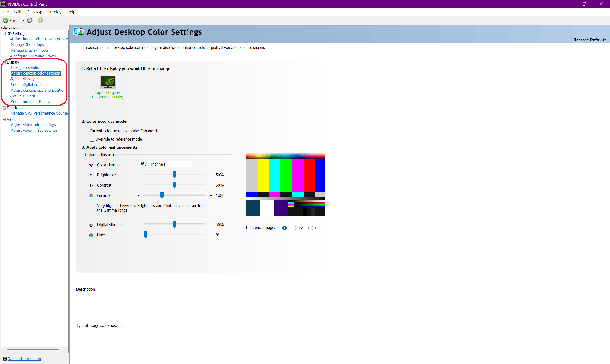Open the Desktop menu
This screenshot has height=364, width=610.
34,12
